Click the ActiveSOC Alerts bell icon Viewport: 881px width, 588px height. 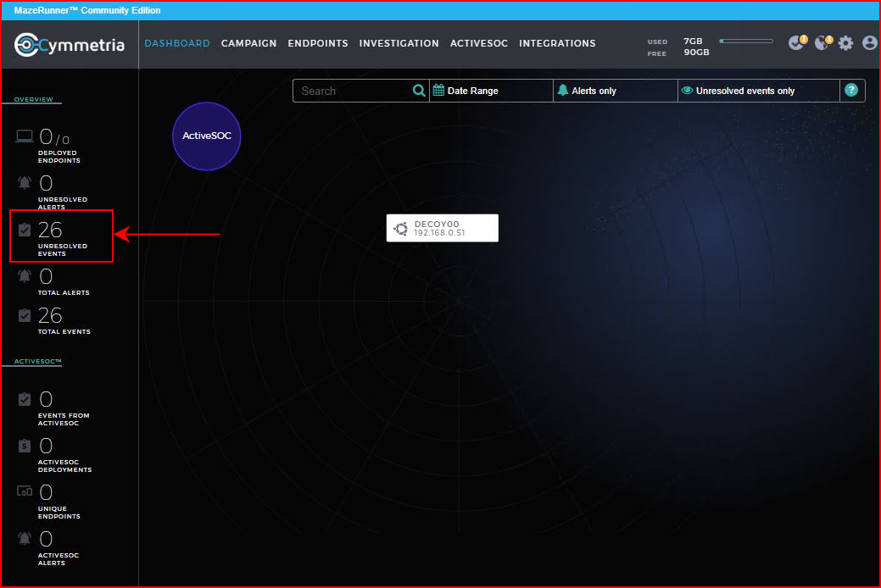point(24,538)
